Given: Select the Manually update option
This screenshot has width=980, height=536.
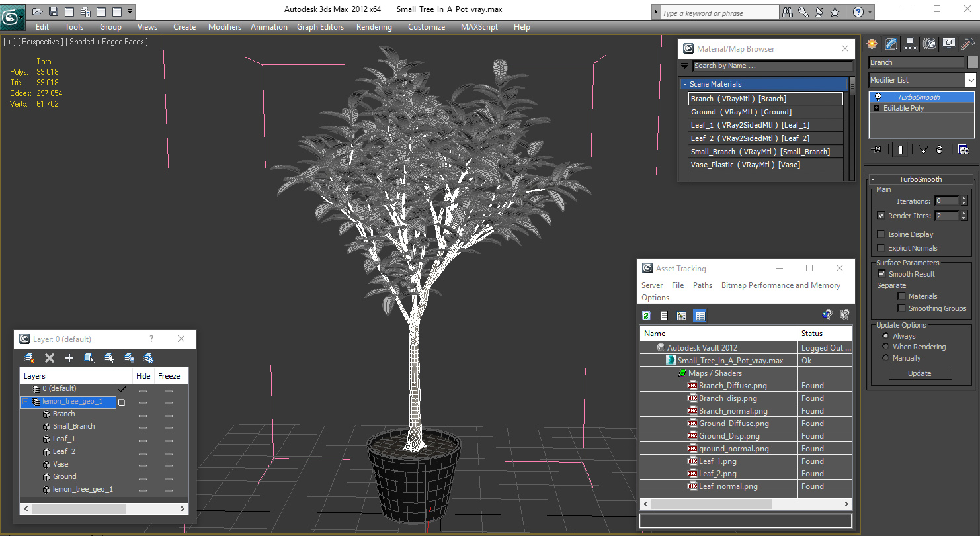Looking at the screenshot, I should tap(886, 358).
